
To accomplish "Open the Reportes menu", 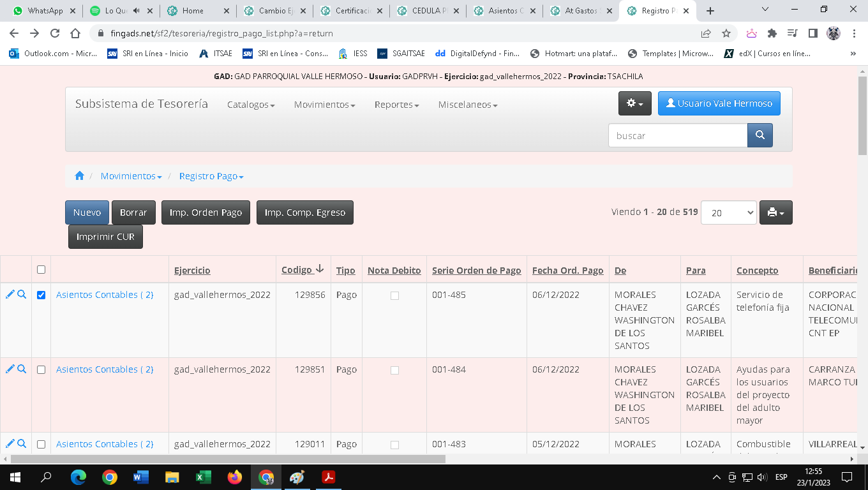I will (x=396, y=105).
